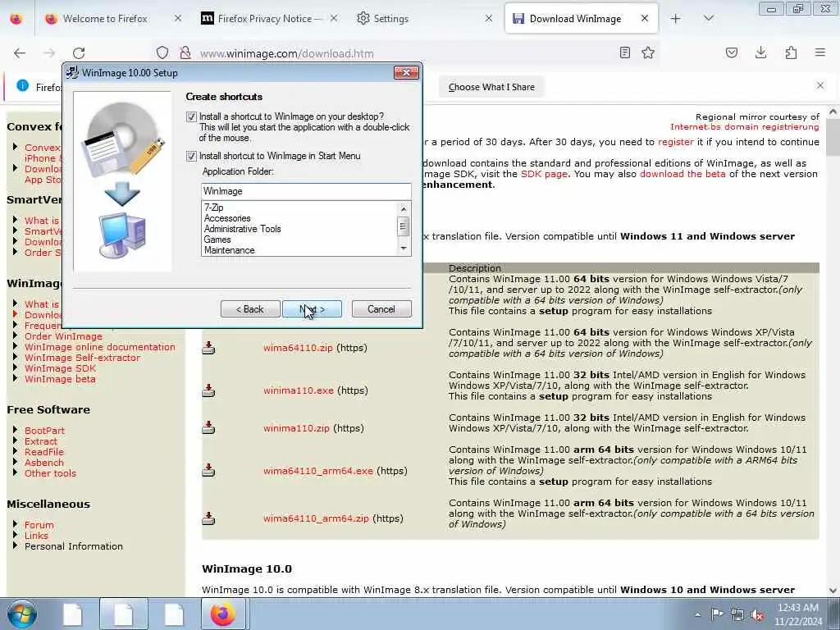Viewport: 840px width, 630px height.
Task: Show hidden tray icons arrow
Action: (x=697, y=614)
